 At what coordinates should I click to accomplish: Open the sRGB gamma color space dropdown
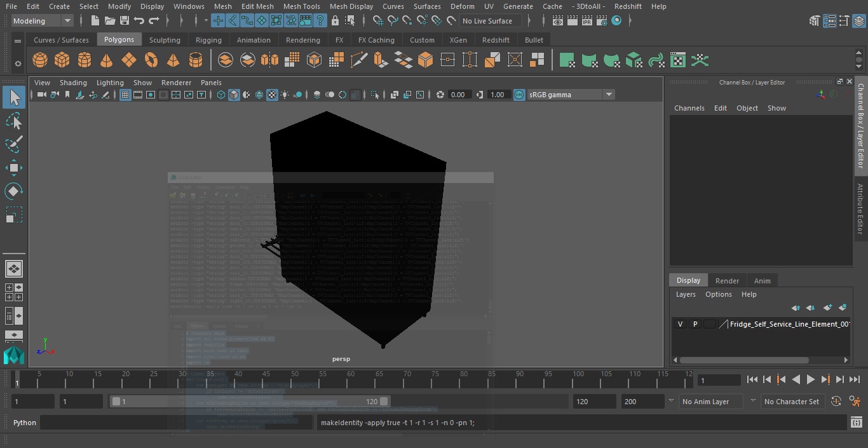[x=571, y=95]
